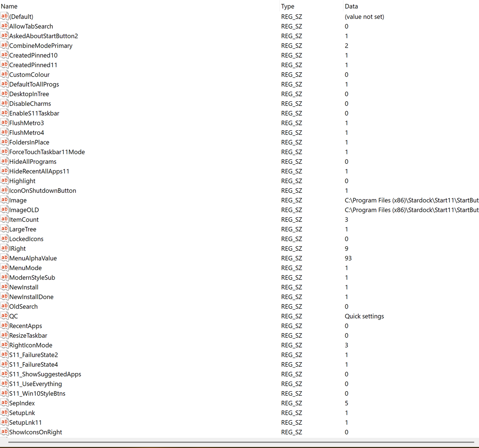
Task: Click the Data column header
Action: tap(351, 6)
